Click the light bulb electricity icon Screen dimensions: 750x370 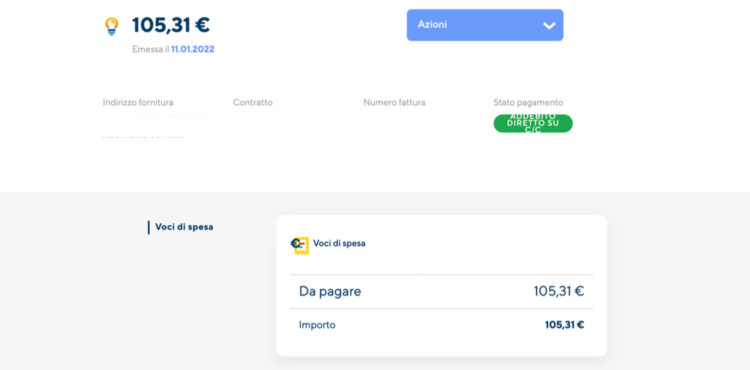coord(111,26)
